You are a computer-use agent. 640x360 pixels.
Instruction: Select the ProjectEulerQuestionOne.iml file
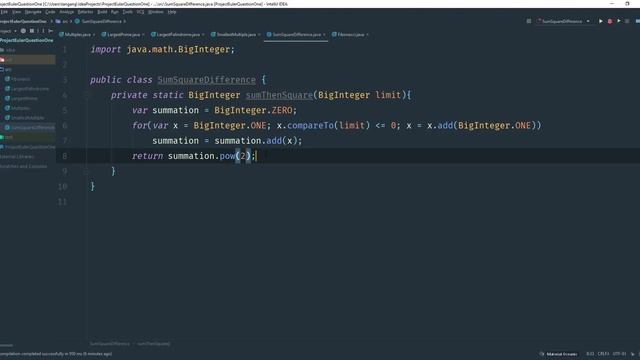[x=28, y=147]
